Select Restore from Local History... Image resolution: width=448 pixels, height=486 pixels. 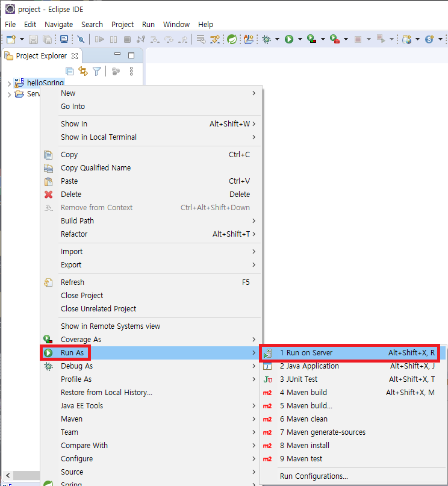tap(151, 393)
